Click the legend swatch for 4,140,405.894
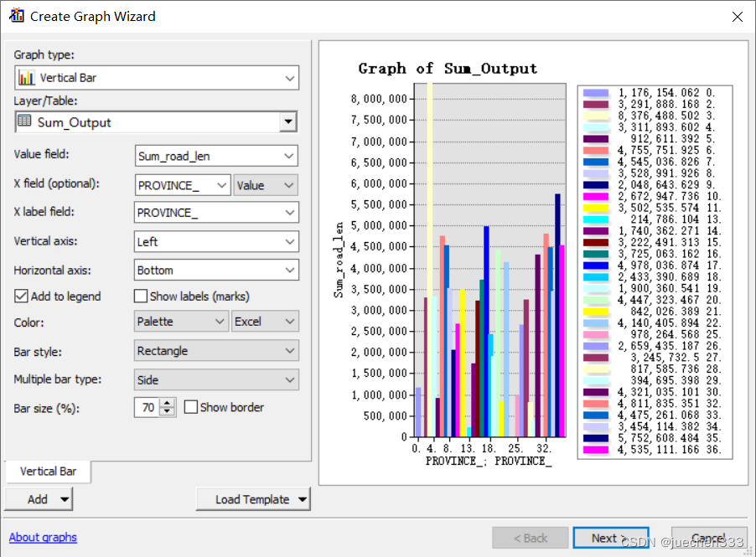The width and height of the screenshot is (756, 557). 596,322
